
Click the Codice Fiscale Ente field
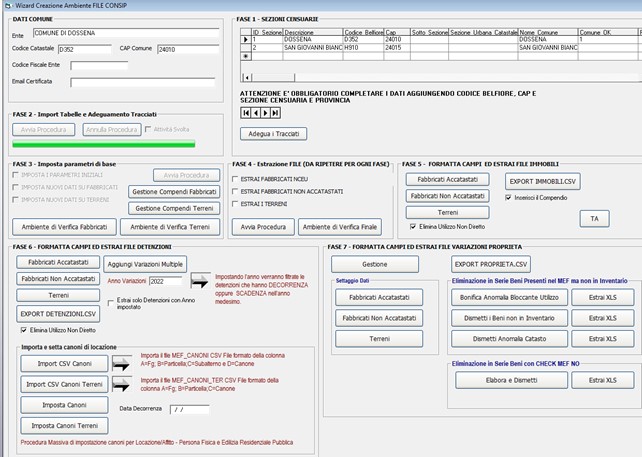point(99,66)
